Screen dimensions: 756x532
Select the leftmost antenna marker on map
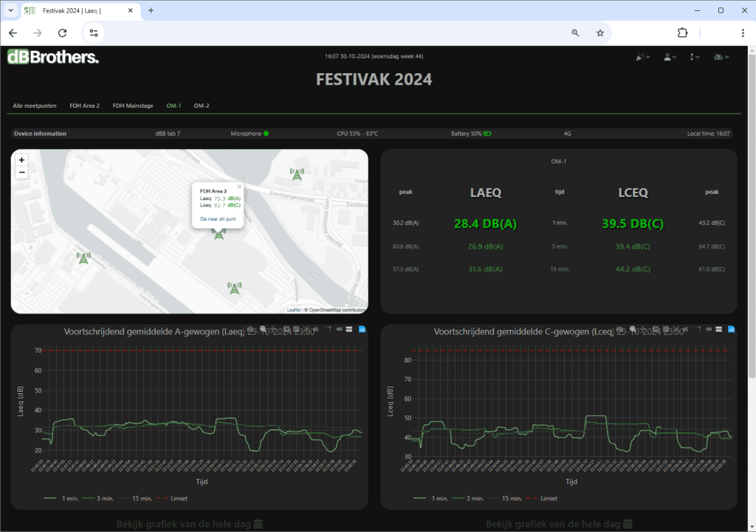coord(83,258)
